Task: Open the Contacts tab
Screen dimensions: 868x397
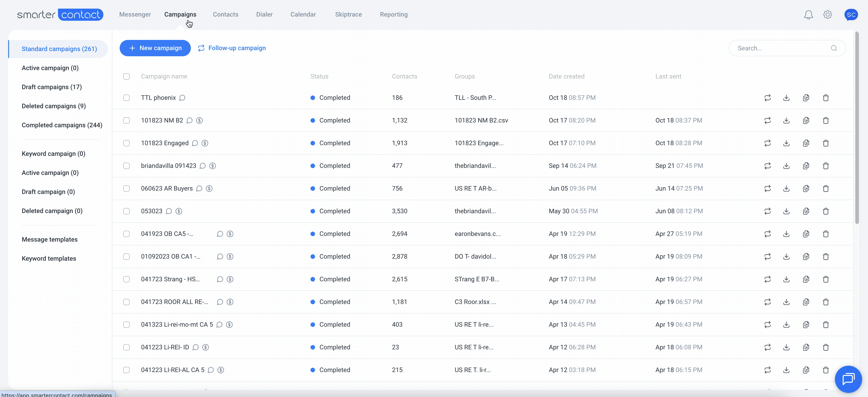Action: point(225,15)
